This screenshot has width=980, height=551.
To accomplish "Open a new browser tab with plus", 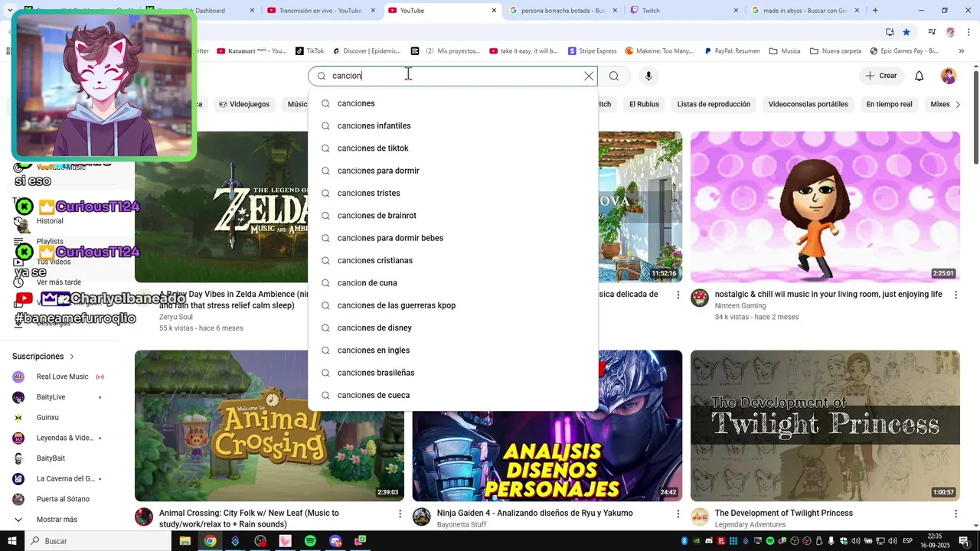I will click(875, 11).
